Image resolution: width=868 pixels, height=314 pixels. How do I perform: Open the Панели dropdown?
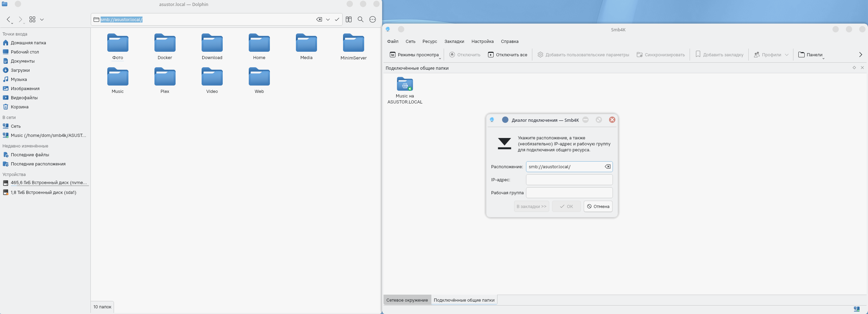coord(811,55)
